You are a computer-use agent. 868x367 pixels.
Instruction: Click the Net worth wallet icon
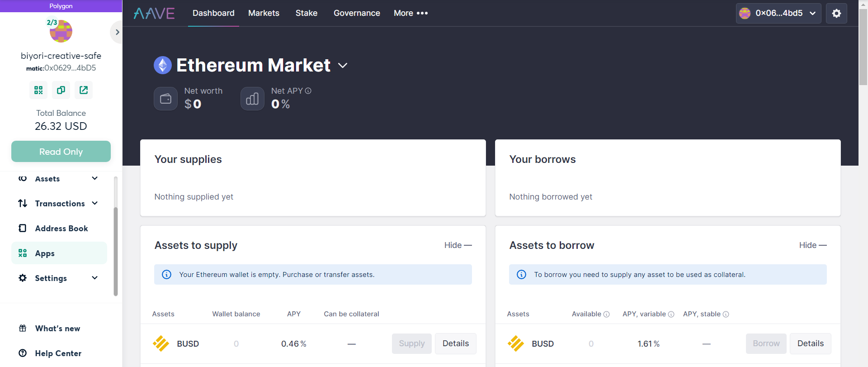[165, 99]
